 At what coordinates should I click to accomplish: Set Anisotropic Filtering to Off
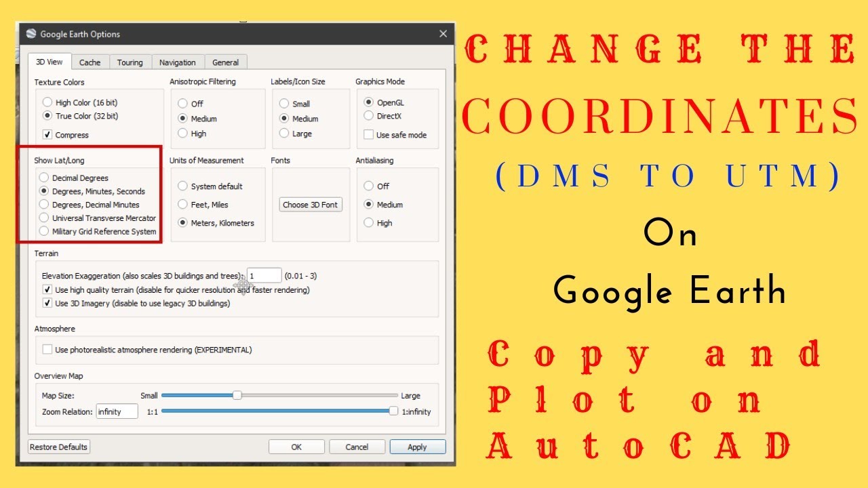[182, 104]
